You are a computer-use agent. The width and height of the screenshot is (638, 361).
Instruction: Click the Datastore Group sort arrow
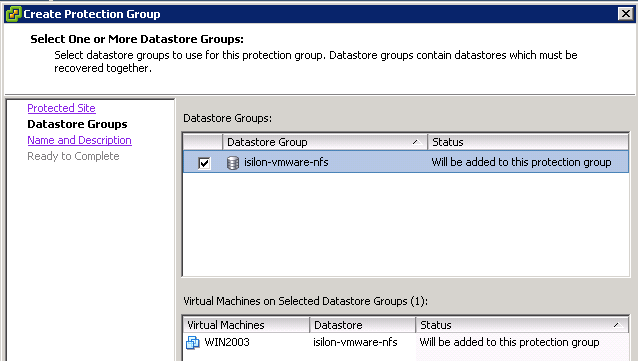point(416,142)
